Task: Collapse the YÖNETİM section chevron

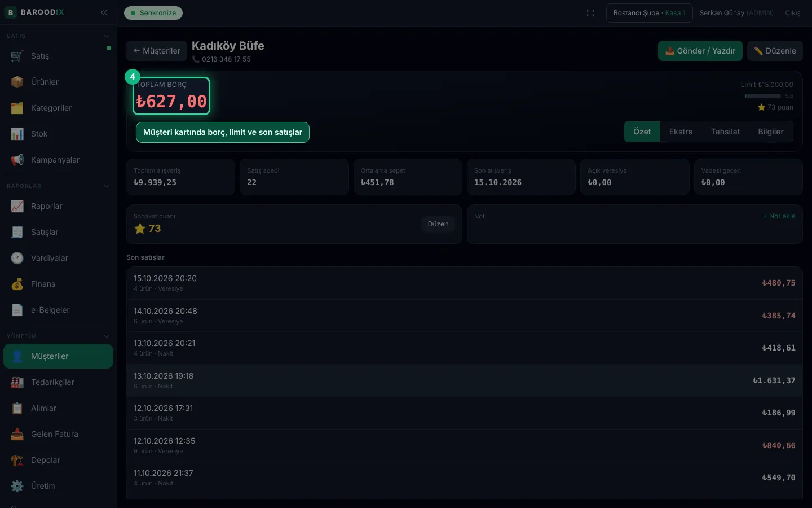Action: [107, 336]
